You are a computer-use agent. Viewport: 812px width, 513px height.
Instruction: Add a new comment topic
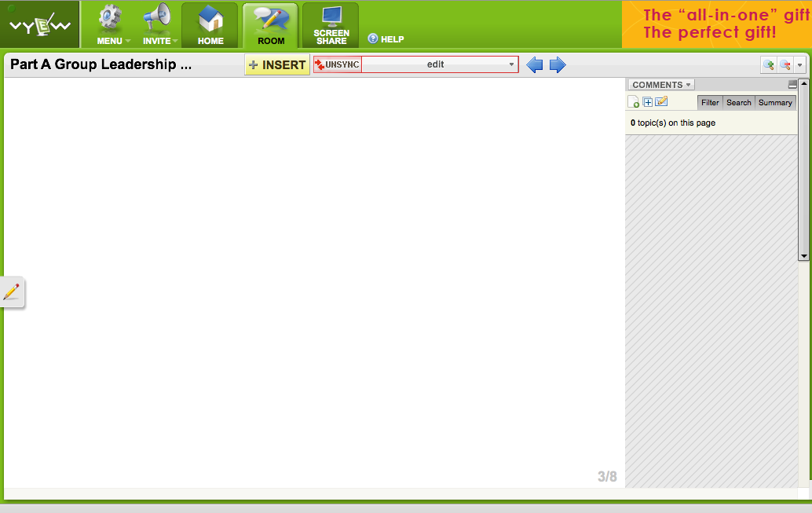coord(633,102)
